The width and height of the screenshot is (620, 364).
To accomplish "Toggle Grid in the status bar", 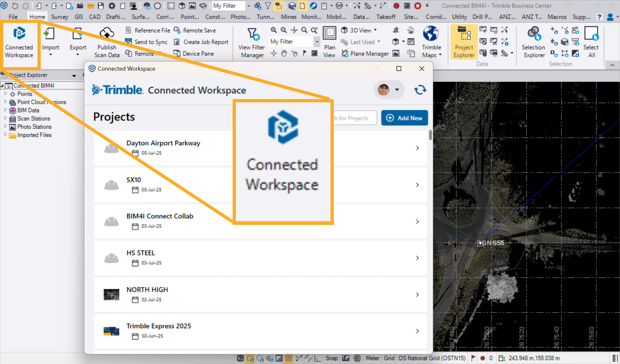I will 389,358.
